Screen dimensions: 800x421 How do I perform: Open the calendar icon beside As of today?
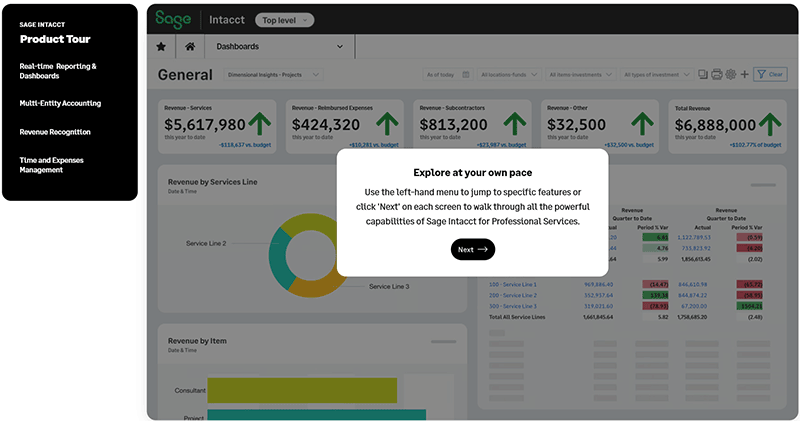coord(466,75)
